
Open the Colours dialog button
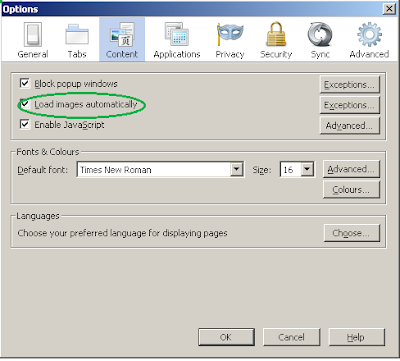[351, 190]
